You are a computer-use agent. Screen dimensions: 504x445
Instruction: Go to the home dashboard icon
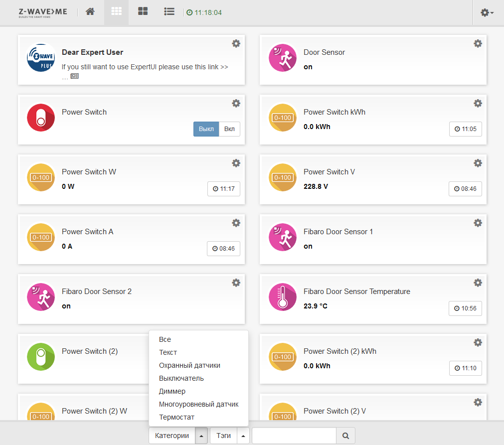(90, 12)
